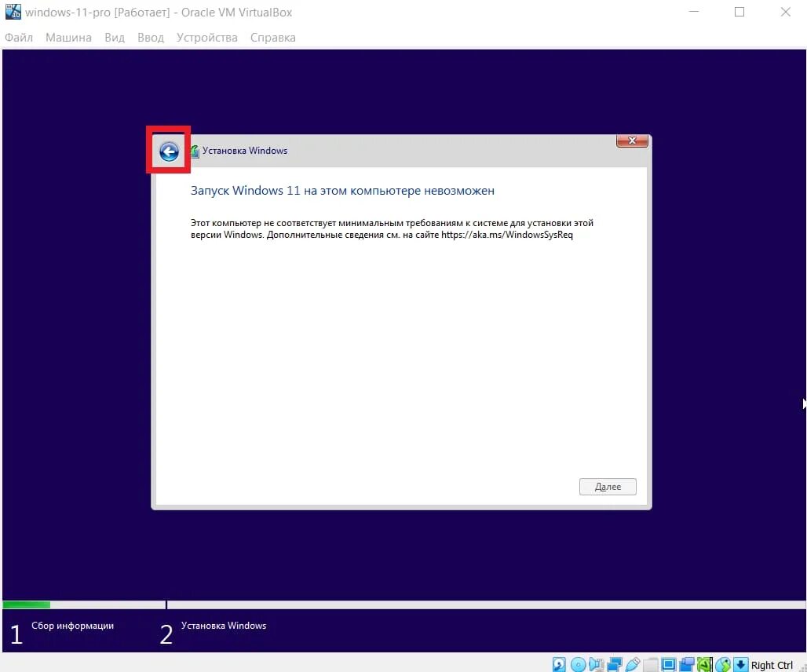Click the Далее button

pyautogui.click(x=608, y=486)
